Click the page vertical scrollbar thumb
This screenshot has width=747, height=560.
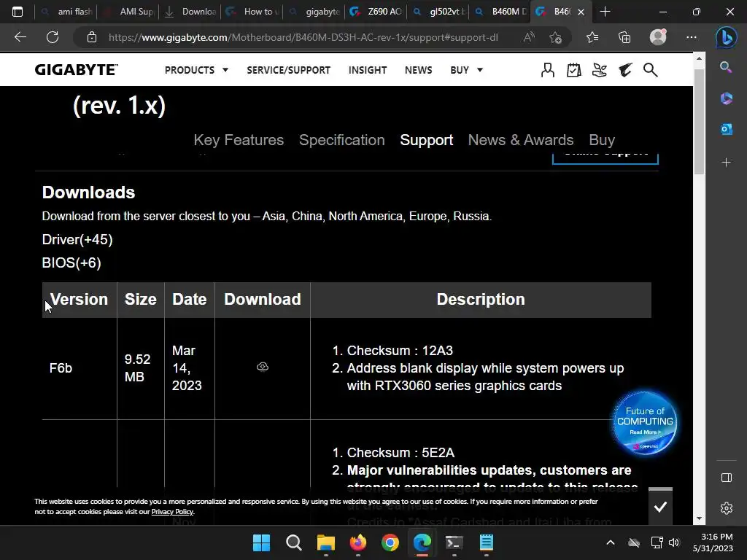point(699,122)
